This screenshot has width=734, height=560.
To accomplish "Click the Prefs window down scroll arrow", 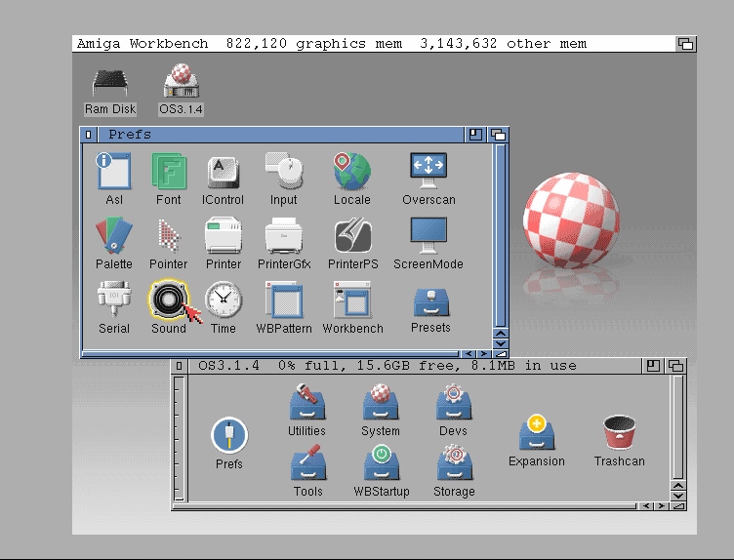I will click(501, 343).
